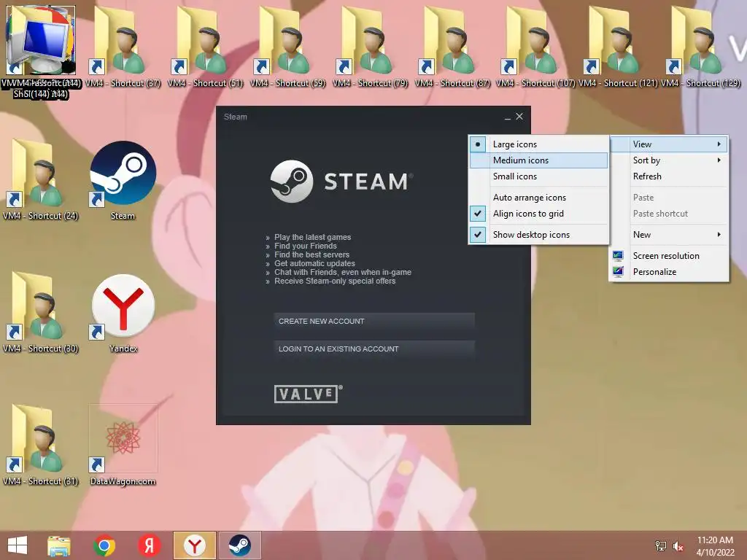Click the network status tray icon
Image resolution: width=747 pixels, height=560 pixels.
click(x=661, y=545)
